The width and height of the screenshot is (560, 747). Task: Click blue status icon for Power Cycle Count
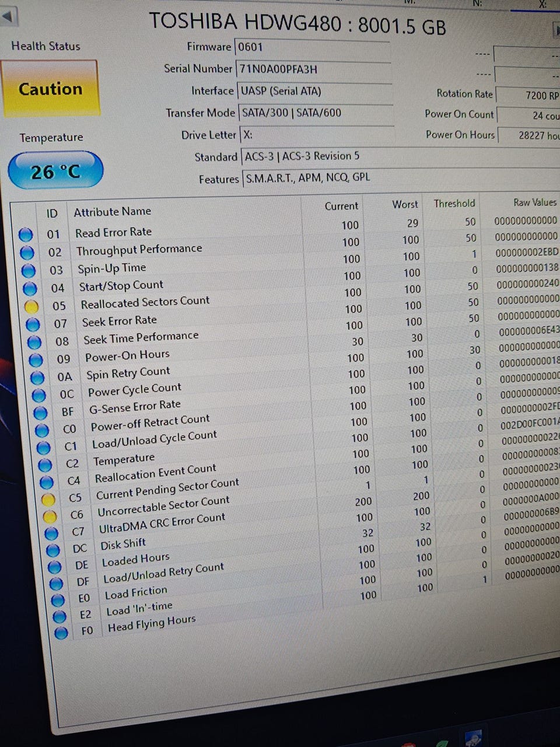(39, 395)
